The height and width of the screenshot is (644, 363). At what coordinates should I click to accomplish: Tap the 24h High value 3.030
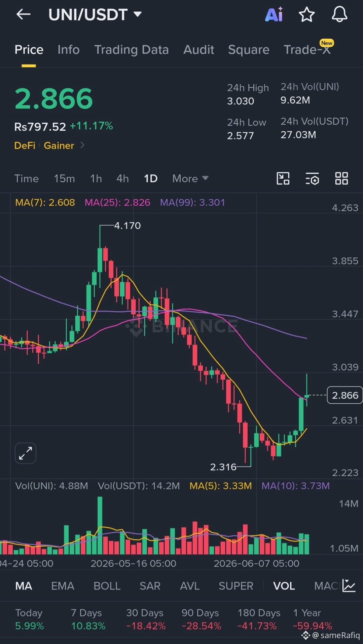click(x=241, y=101)
